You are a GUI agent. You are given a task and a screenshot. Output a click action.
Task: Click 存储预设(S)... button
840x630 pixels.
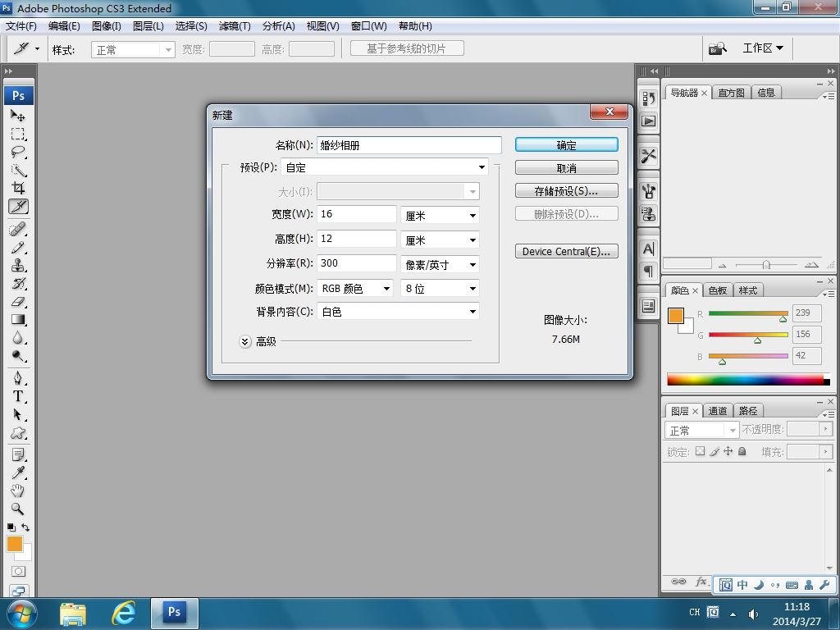(x=566, y=190)
